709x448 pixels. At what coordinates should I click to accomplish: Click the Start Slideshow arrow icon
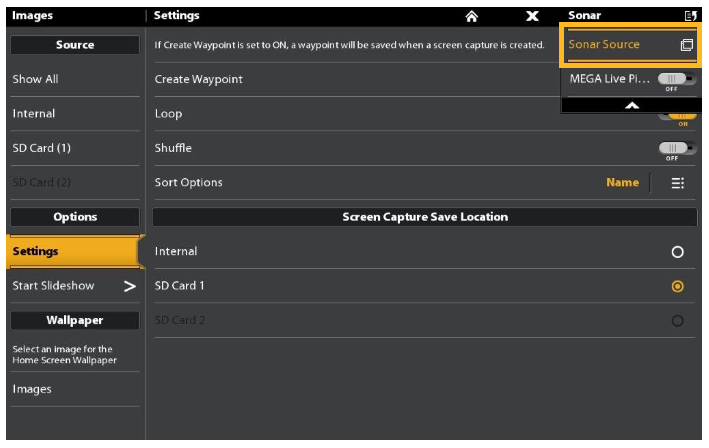click(x=129, y=286)
